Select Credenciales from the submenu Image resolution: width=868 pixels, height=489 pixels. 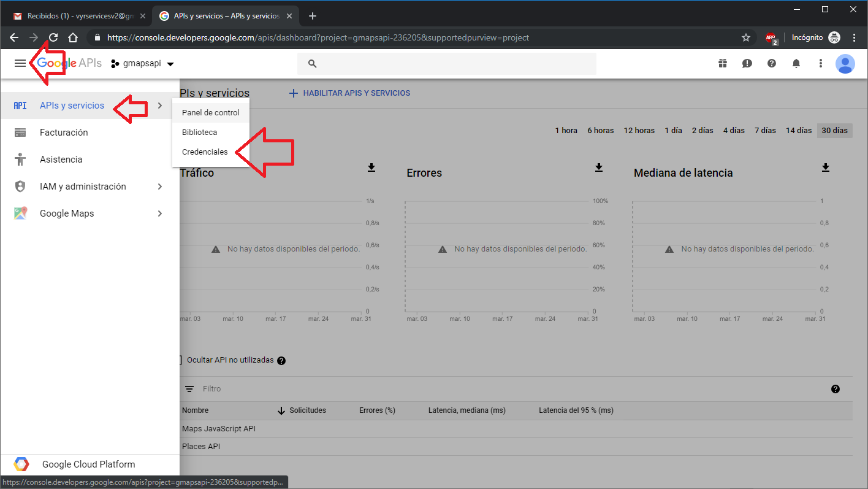(205, 152)
